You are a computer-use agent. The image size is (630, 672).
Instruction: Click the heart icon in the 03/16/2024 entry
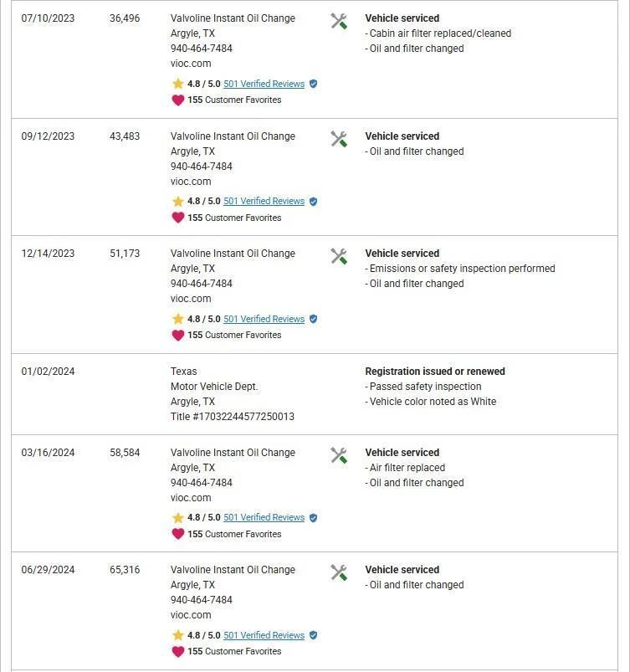click(177, 534)
